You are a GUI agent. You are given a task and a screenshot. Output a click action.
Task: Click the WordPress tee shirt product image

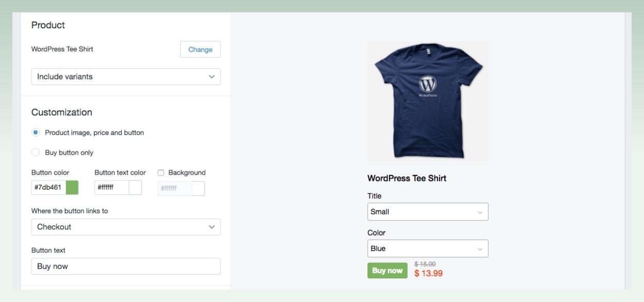pyautogui.click(x=427, y=100)
